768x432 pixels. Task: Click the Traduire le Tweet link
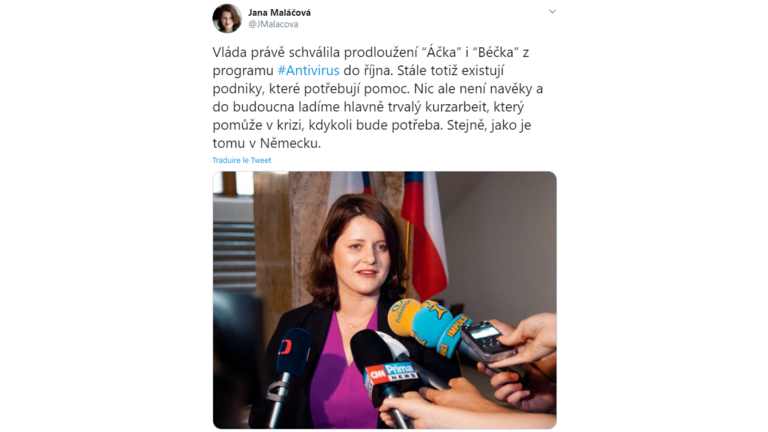coord(241,160)
